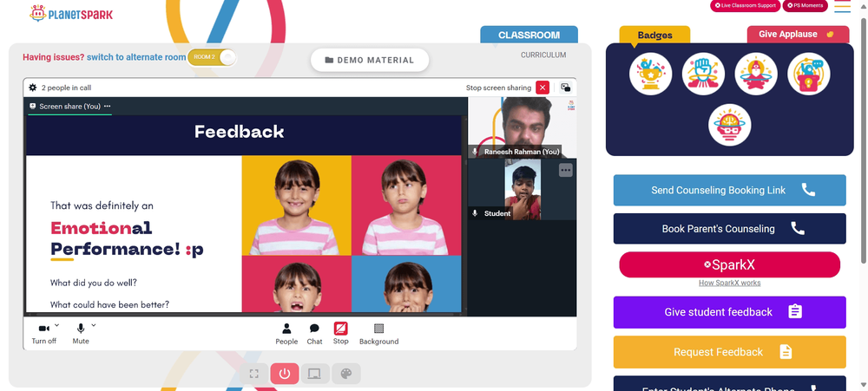This screenshot has height=391, width=868.
Task: Mute the microphone
Action: point(81,334)
